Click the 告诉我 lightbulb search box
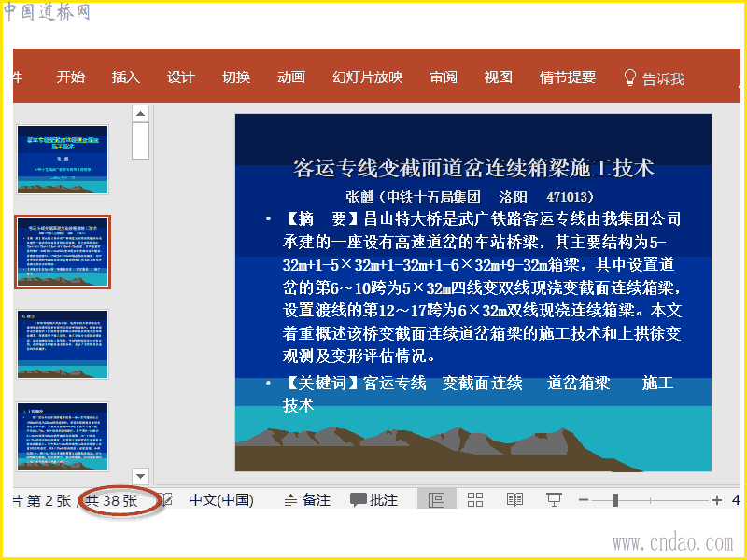The width and height of the screenshot is (747, 560). [655, 78]
